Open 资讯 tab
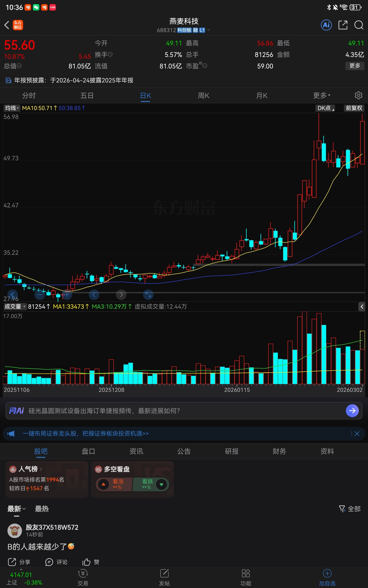368x588 pixels. pos(136,451)
